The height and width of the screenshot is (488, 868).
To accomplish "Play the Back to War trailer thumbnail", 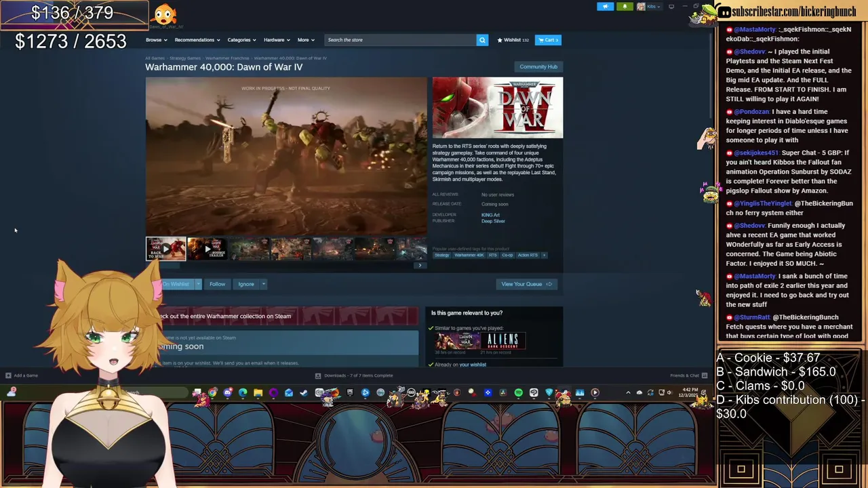I will (166, 249).
